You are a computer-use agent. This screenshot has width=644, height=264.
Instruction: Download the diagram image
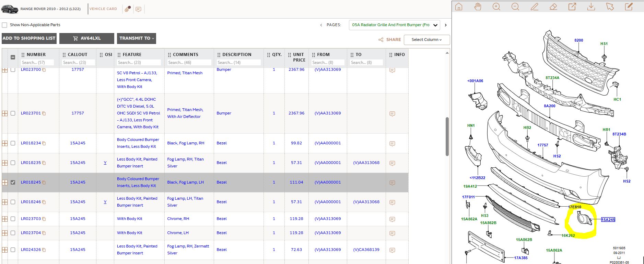(591, 7)
